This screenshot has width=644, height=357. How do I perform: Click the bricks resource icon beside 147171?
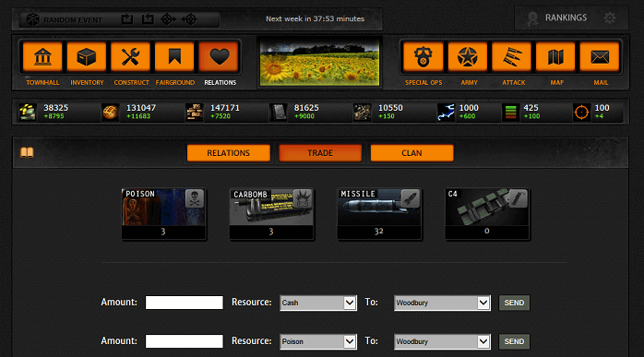[195, 112]
